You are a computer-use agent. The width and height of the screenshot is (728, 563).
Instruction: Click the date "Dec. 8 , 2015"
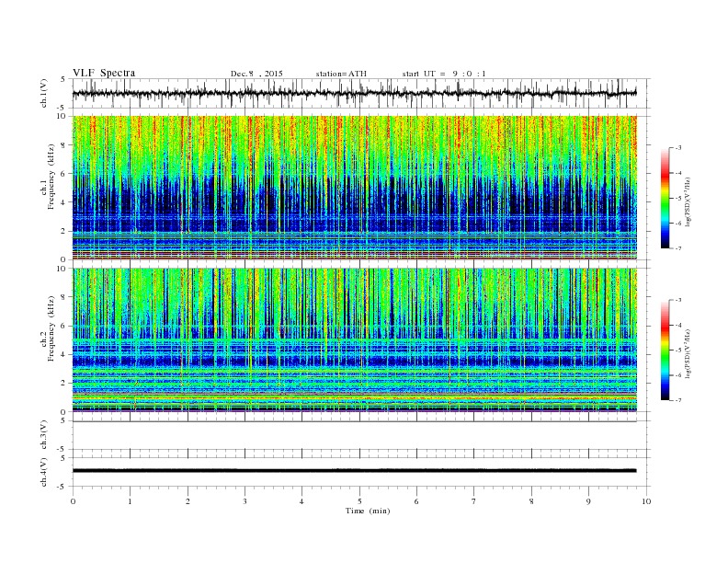tap(256, 74)
